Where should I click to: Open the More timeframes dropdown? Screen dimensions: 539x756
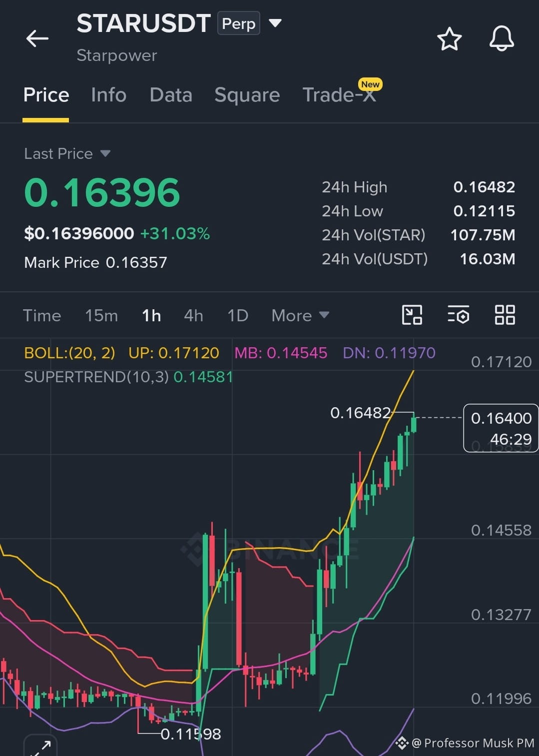300,315
